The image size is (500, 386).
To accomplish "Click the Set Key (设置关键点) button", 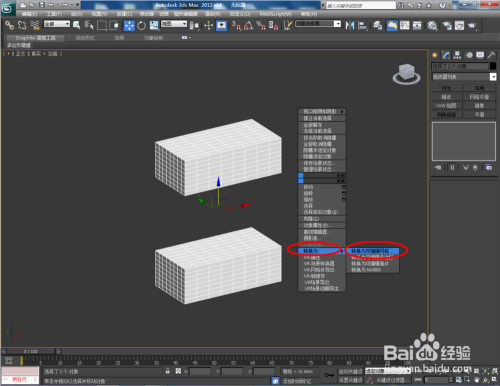I will (350, 380).
